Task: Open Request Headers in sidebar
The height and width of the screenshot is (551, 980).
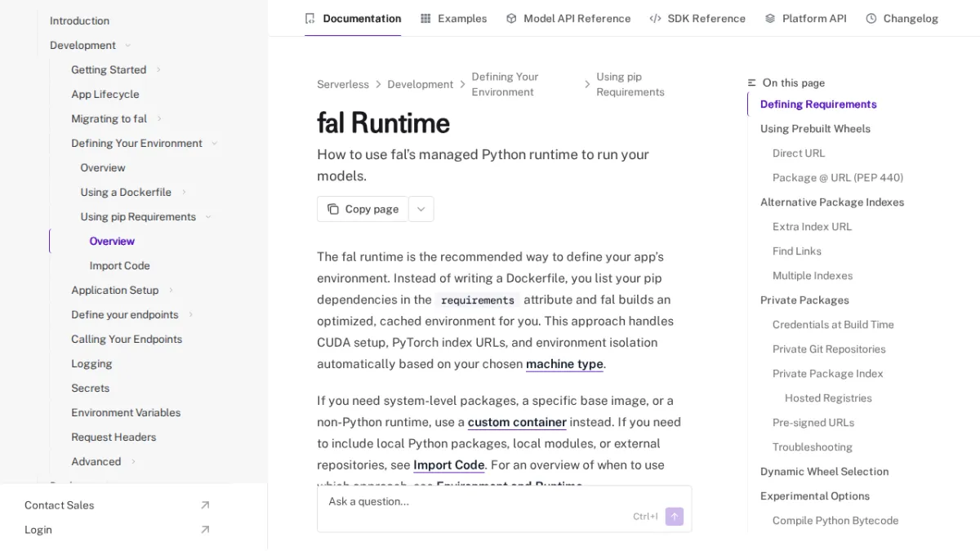Action: (114, 438)
